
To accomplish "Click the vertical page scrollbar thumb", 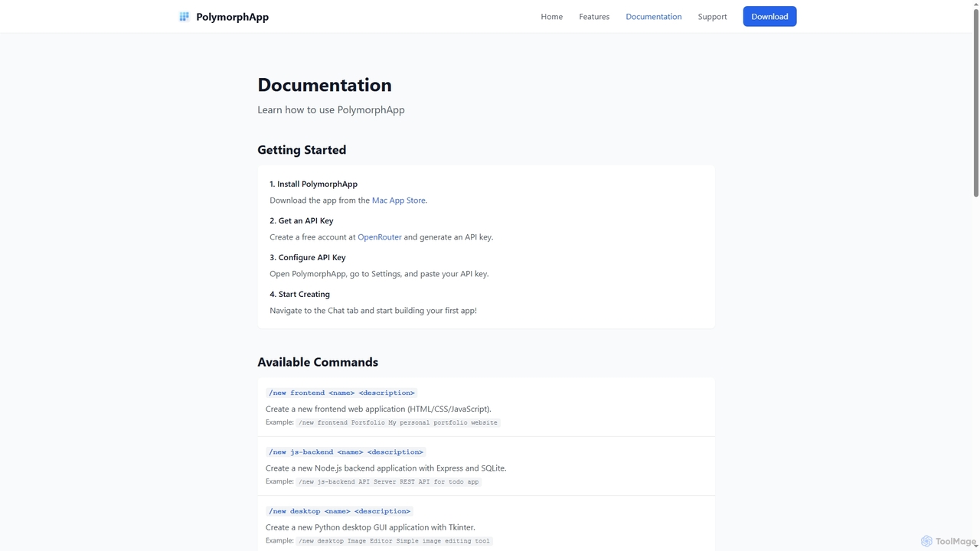I will pos(975,102).
